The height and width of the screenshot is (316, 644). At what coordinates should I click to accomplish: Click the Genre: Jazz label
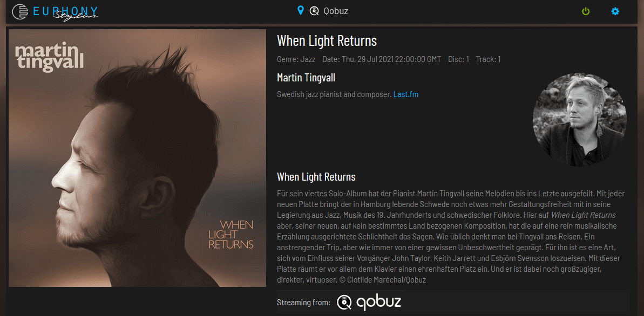(x=296, y=59)
